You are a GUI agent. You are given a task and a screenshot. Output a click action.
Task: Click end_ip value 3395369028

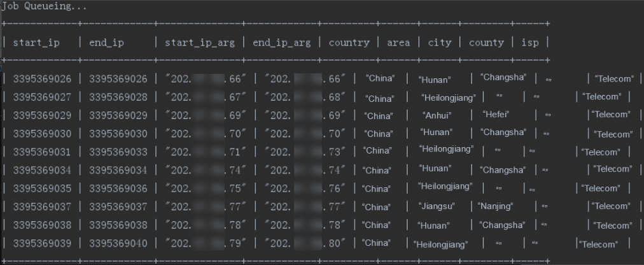tap(118, 97)
